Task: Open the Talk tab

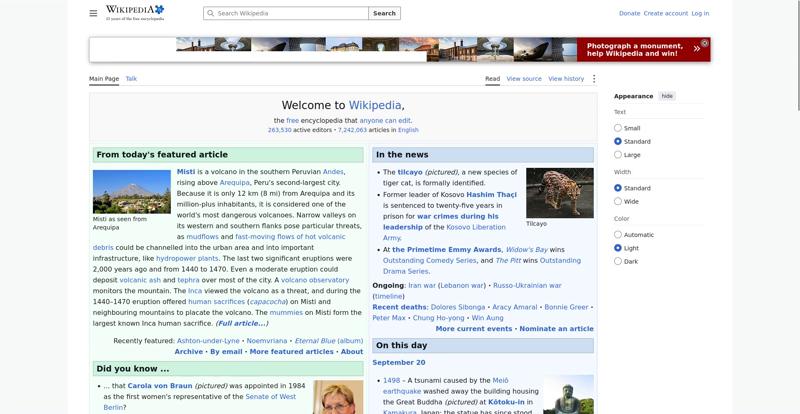Action: tap(131, 79)
